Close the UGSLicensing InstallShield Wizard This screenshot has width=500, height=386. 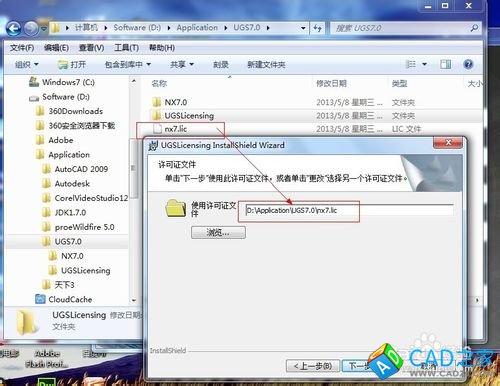[448, 143]
